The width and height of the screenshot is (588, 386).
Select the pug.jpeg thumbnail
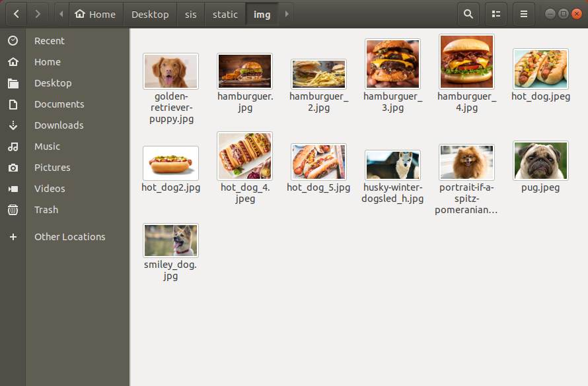point(540,160)
